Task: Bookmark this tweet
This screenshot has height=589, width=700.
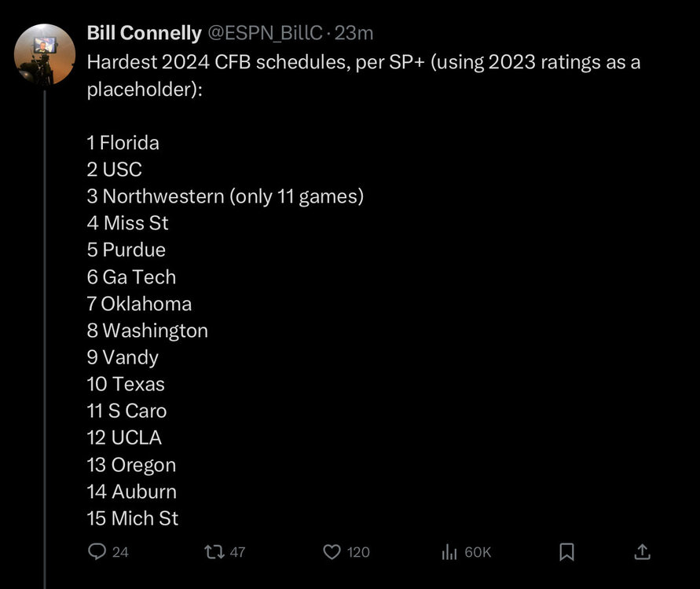Action: click(566, 552)
